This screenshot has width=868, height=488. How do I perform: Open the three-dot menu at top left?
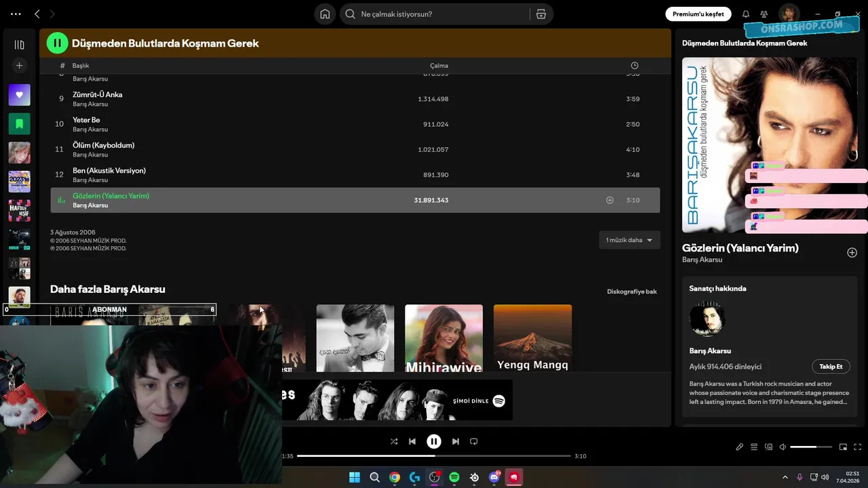16,14
